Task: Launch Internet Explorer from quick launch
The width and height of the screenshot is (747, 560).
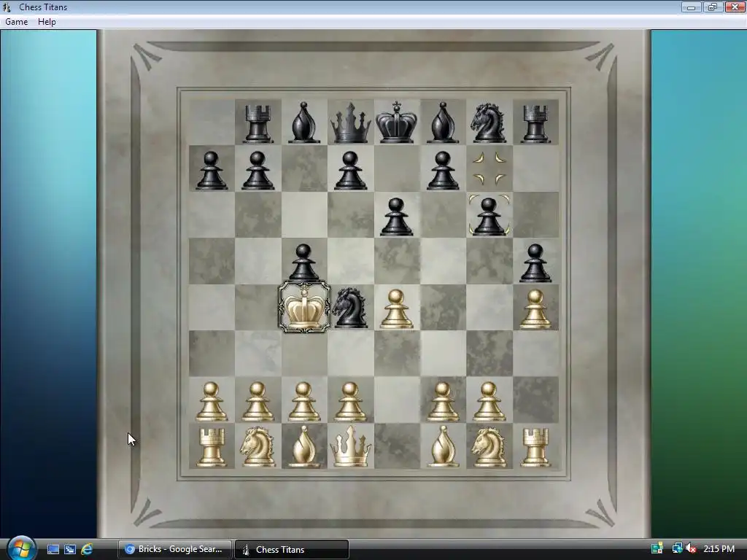Action: pos(87,549)
